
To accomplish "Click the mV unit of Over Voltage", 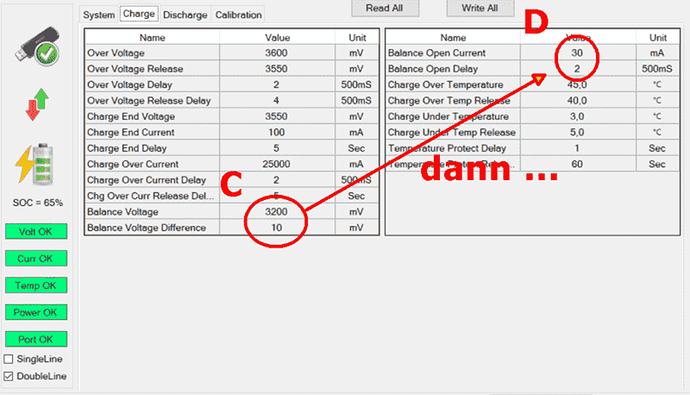I will click(x=356, y=53).
